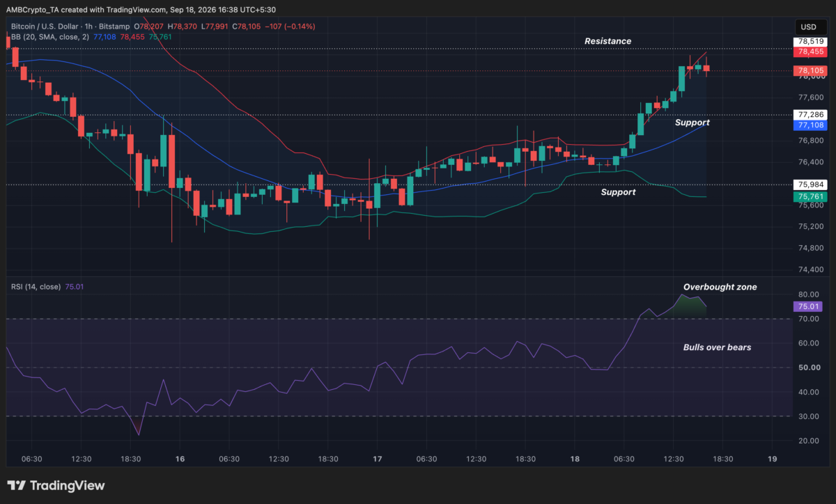The width and height of the screenshot is (836, 504).
Task: Click the date label 18 on time axis
Action: [x=575, y=459]
